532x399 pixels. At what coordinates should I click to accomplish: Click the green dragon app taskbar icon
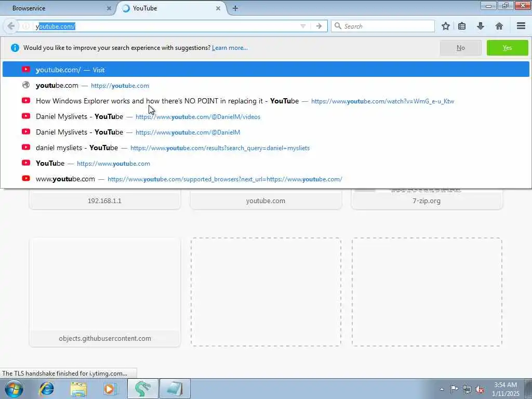pyautogui.click(x=142, y=389)
